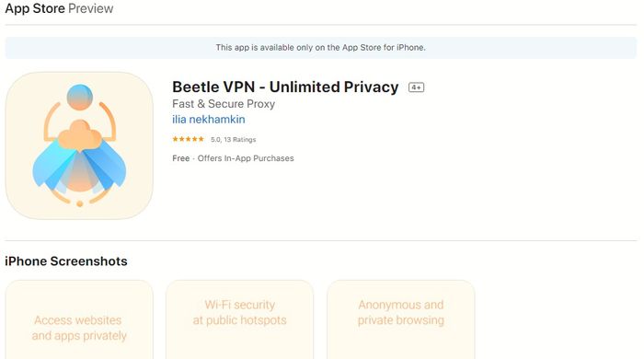Click the blue head of beetle icon
The width and height of the screenshot is (644, 359).
[80, 97]
